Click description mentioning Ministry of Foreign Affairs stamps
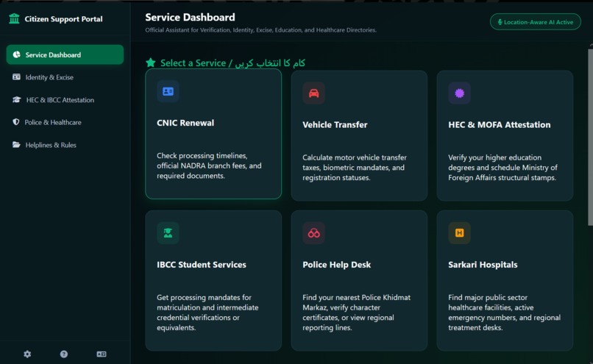The height and width of the screenshot is (364, 593). point(503,168)
